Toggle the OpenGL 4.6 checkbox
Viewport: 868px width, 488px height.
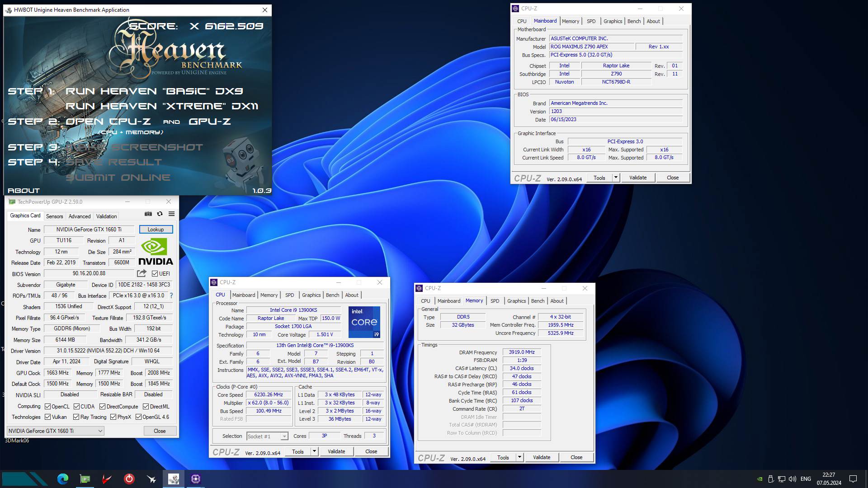(x=138, y=417)
